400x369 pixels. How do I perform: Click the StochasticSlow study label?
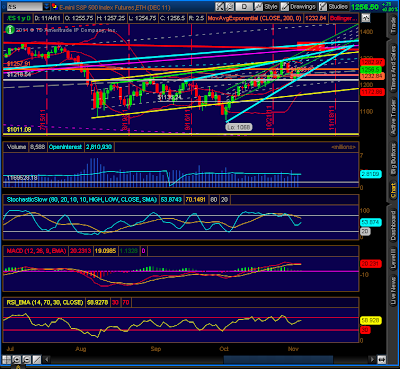[82, 200]
